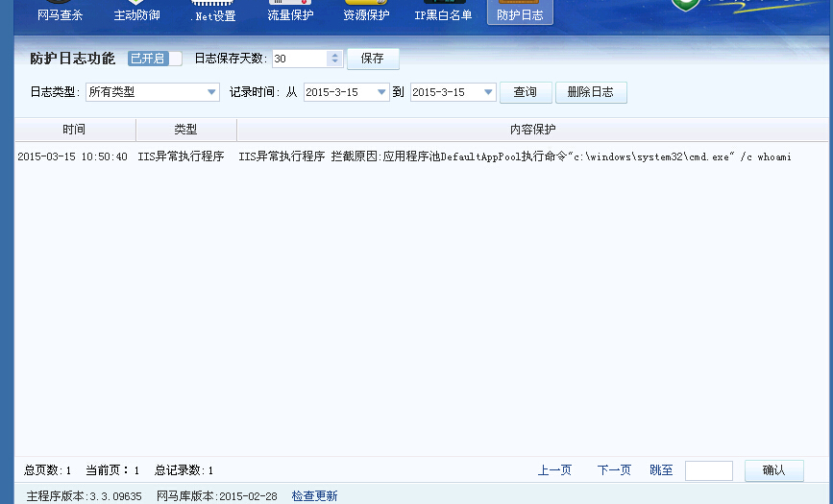Click the page number jump input field
Image resolution: width=833 pixels, height=504 pixels.
click(x=709, y=470)
